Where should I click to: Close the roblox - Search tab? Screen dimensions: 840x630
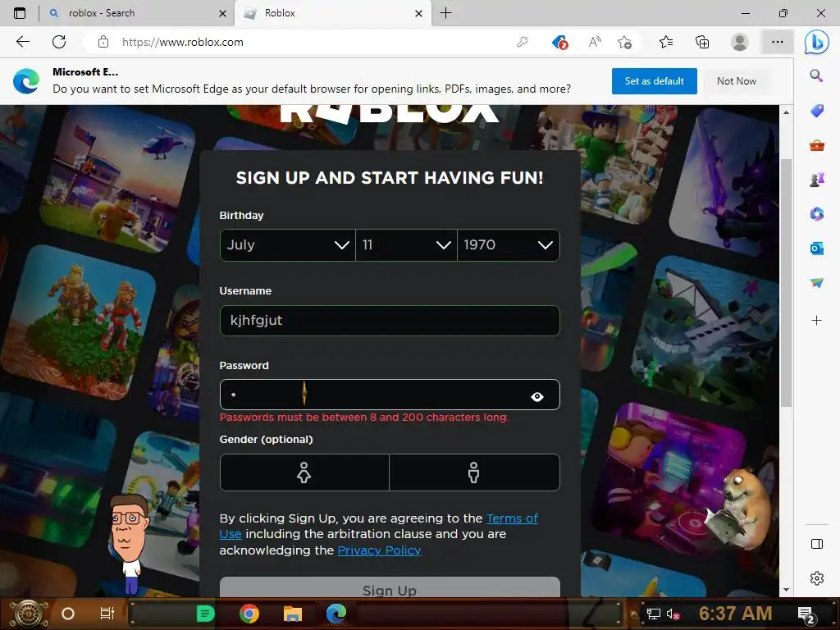pos(223,13)
